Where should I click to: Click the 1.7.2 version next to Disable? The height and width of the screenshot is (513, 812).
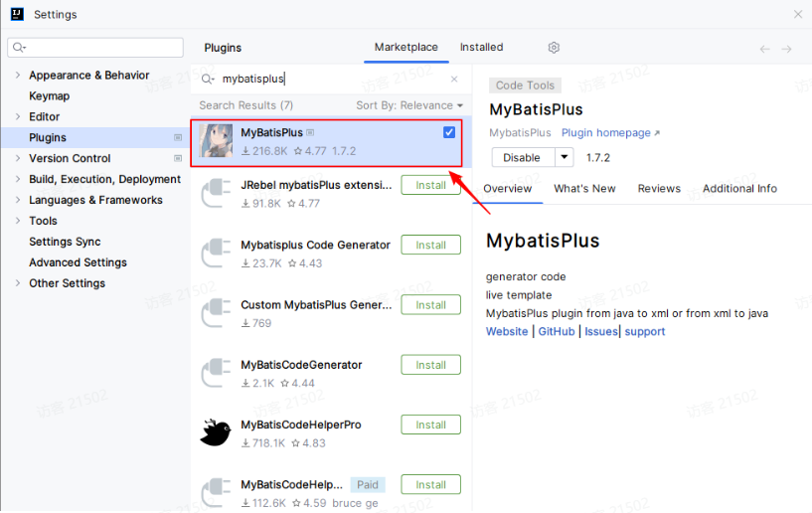click(598, 158)
